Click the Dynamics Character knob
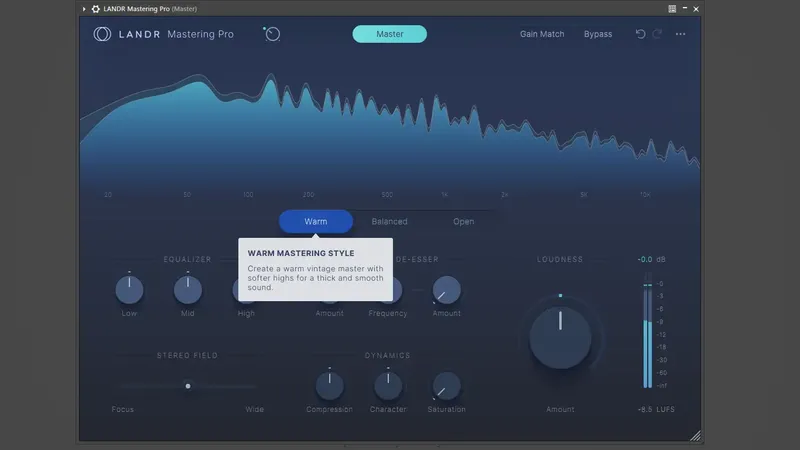Screen dimensions: 800x450 coord(388,386)
